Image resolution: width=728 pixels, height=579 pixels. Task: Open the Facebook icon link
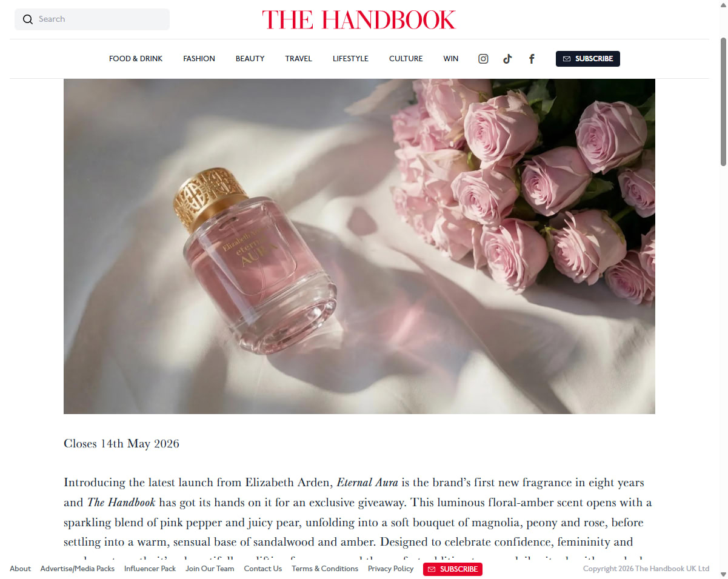tap(532, 59)
